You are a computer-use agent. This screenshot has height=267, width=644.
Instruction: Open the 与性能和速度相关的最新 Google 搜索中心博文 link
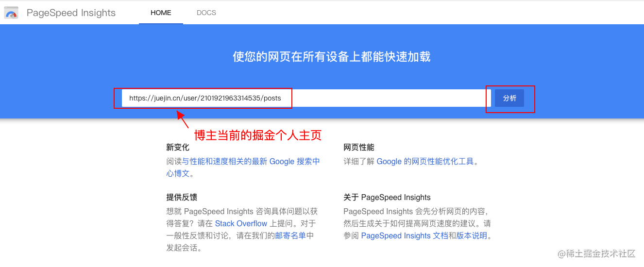pyautogui.click(x=243, y=167)
